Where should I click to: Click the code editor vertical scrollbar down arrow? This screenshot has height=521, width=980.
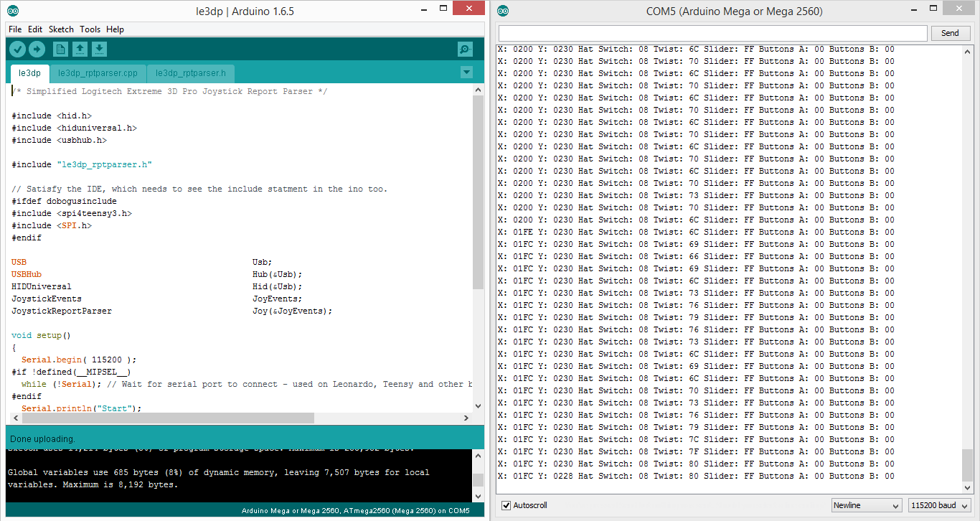pos(479,405)
